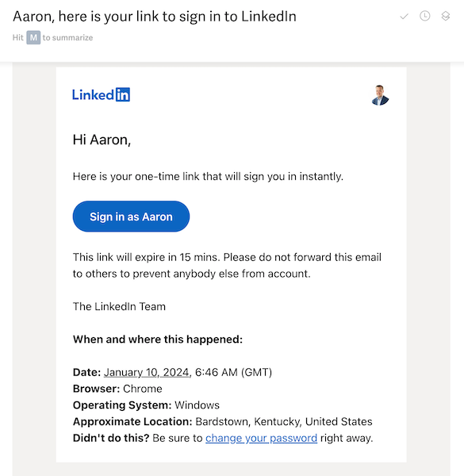Open Aaron's profile photo avatar
This screenshot has height=476, width=464.
coord(380,95)
